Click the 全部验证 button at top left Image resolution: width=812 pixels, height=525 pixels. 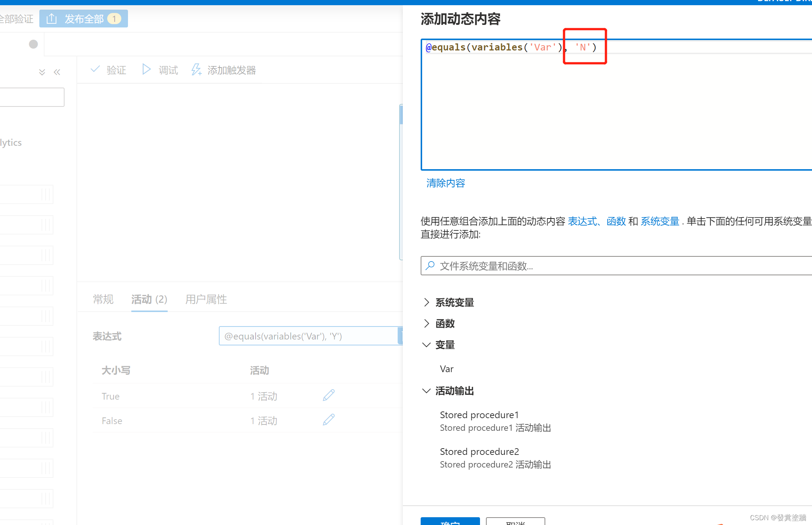click(x=17, y=19)
